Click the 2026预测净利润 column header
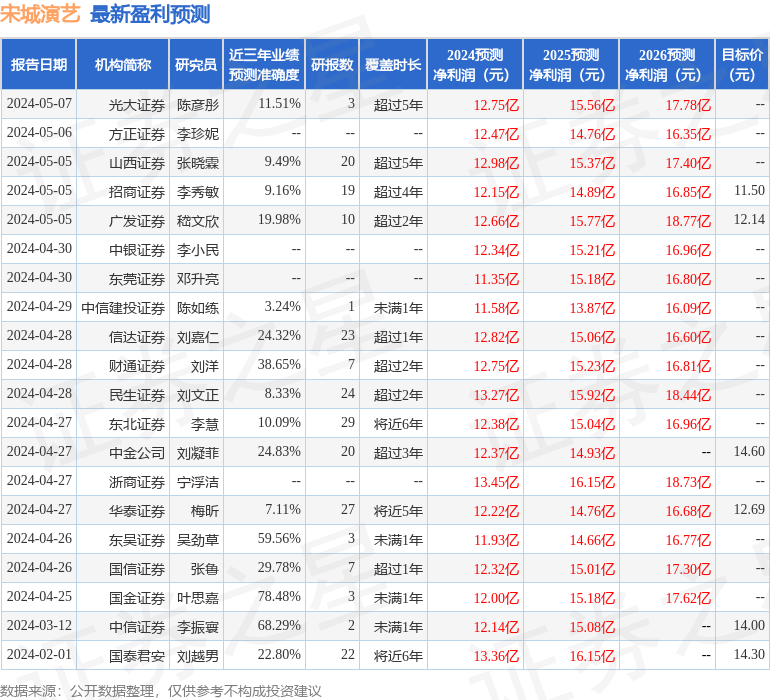 (667, 64)
